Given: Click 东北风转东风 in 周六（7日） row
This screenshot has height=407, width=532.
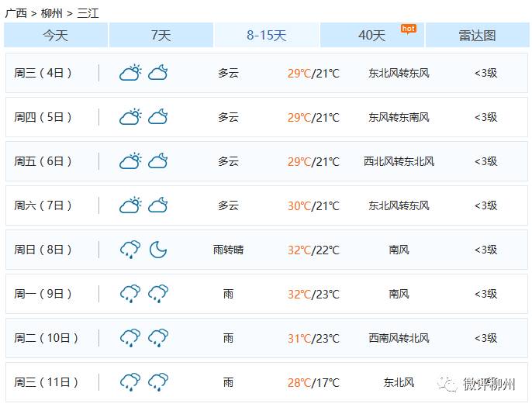Looking at the screenshot, I should [399, 205].
